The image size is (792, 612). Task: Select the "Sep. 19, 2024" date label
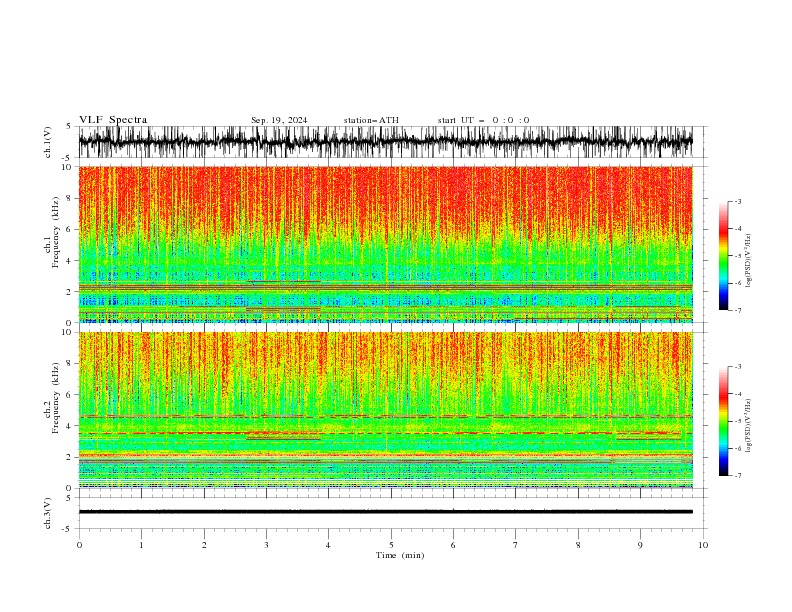point(279,120)
